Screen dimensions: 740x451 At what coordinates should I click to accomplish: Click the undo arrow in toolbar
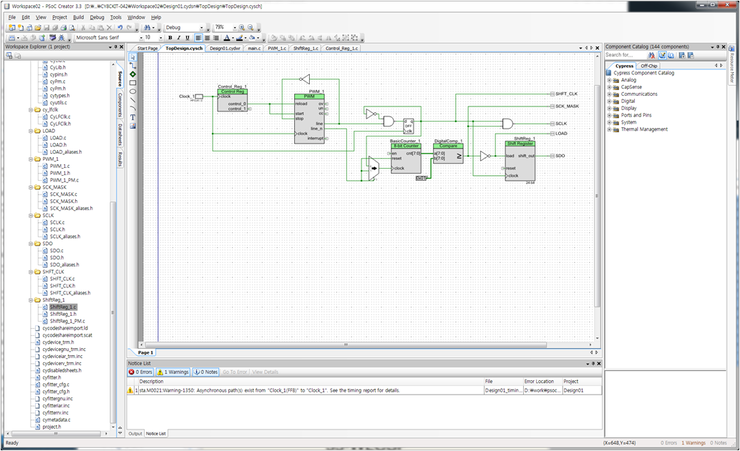click(120, 28)
